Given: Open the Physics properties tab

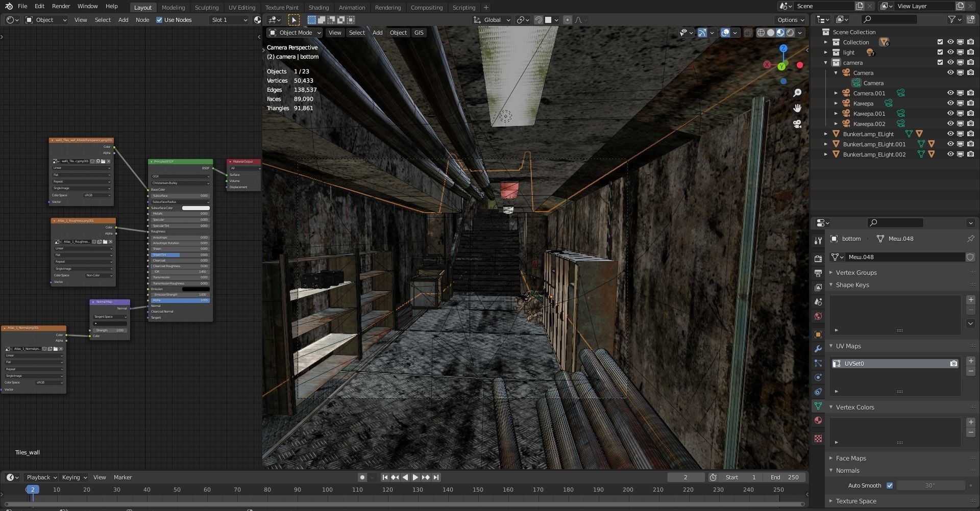Looking at the screenshot, I should [x=818, y=377].
